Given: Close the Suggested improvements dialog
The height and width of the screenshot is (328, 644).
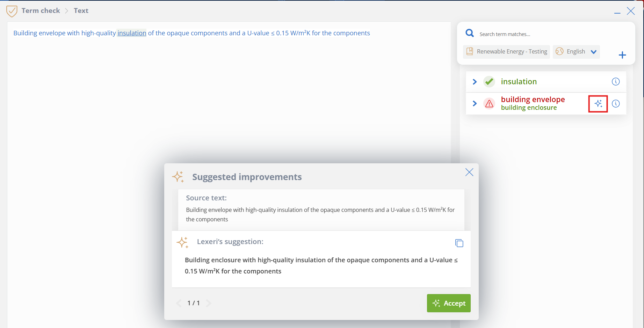Looking at the screenshot, I should pyautogui.click(x=469, y=172).
